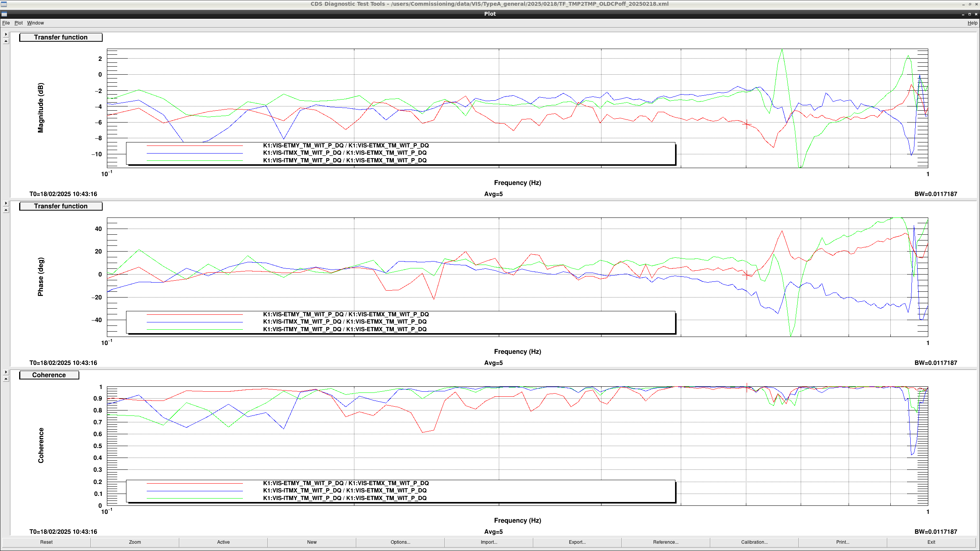Click the Magnitude (dB) axis label
The image size is (980, 551).
(41, 108)
